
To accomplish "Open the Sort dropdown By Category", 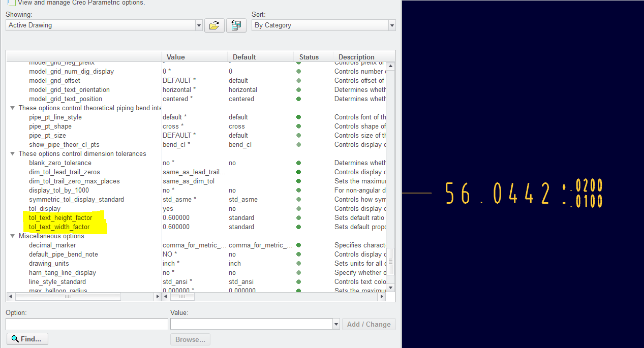I will pos(323,25).
